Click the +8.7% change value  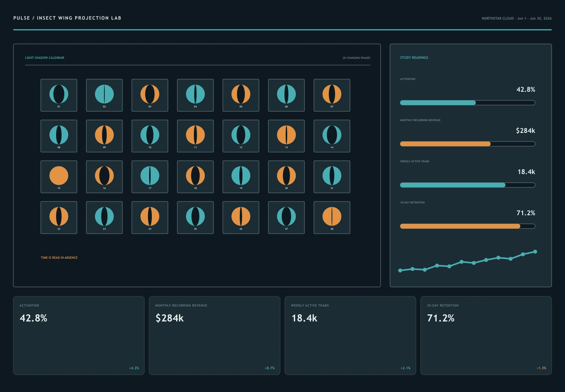[270, 368]
